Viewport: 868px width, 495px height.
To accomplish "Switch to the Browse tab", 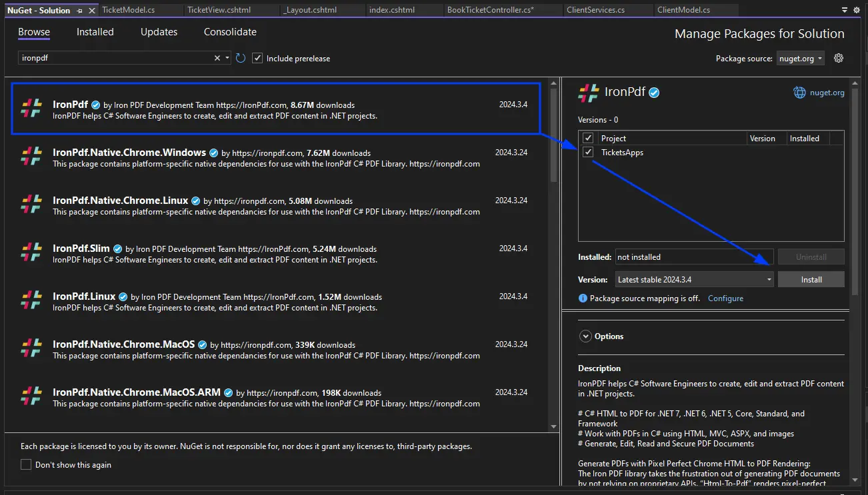I will click(x=34, y=32).
